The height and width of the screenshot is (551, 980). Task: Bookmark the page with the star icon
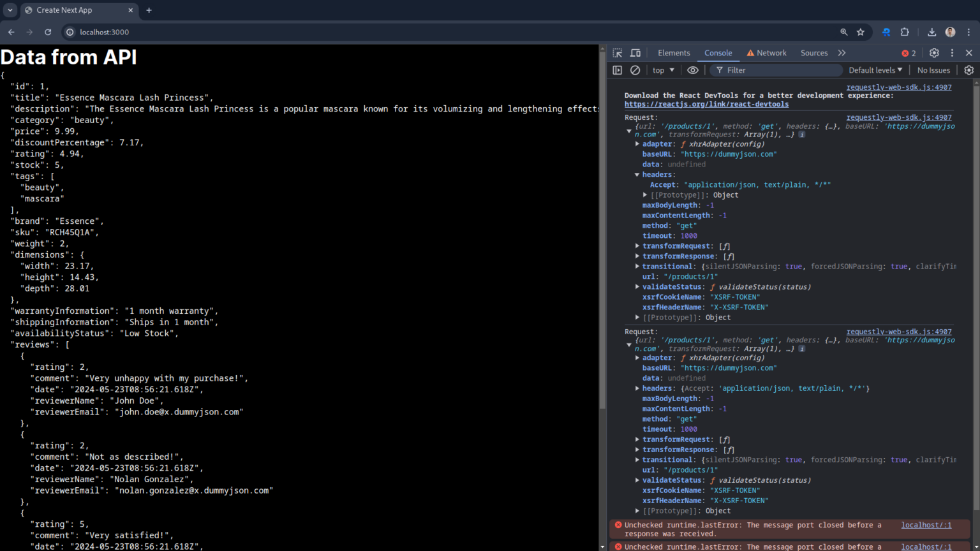pos(861,32)
